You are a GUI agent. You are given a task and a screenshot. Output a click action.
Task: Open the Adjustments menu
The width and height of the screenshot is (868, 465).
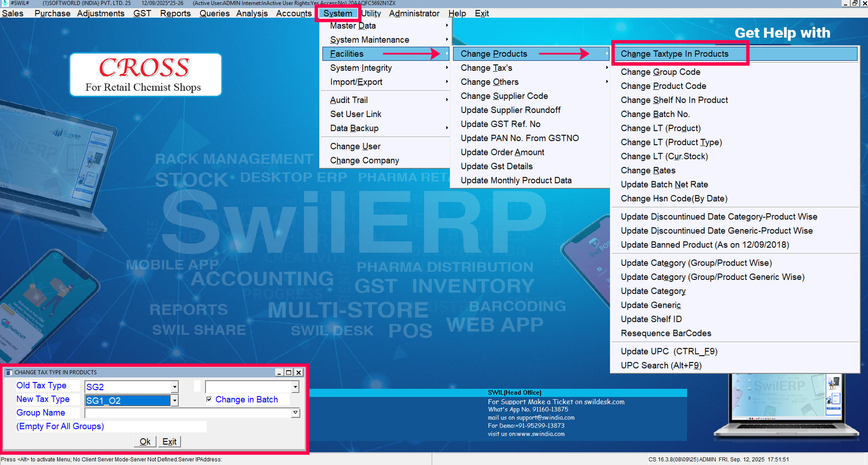coord(101,13)
